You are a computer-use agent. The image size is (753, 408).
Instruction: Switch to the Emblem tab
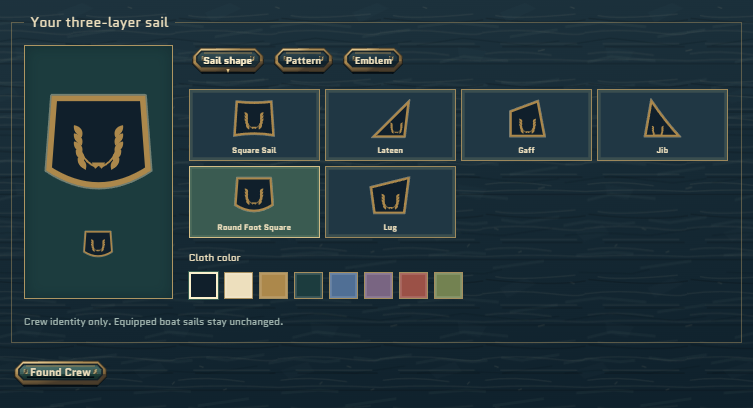pos(373,60)
